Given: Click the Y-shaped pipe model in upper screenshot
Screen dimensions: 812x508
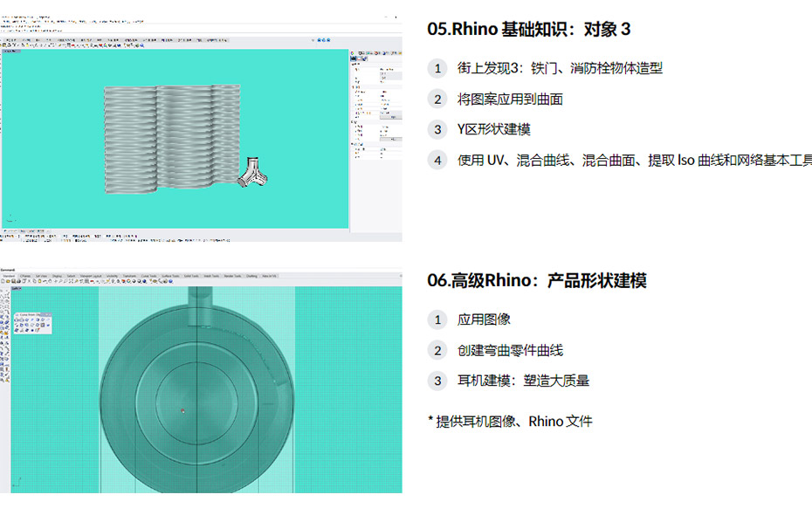Looking at the screenshot, I should pos(252,173).
